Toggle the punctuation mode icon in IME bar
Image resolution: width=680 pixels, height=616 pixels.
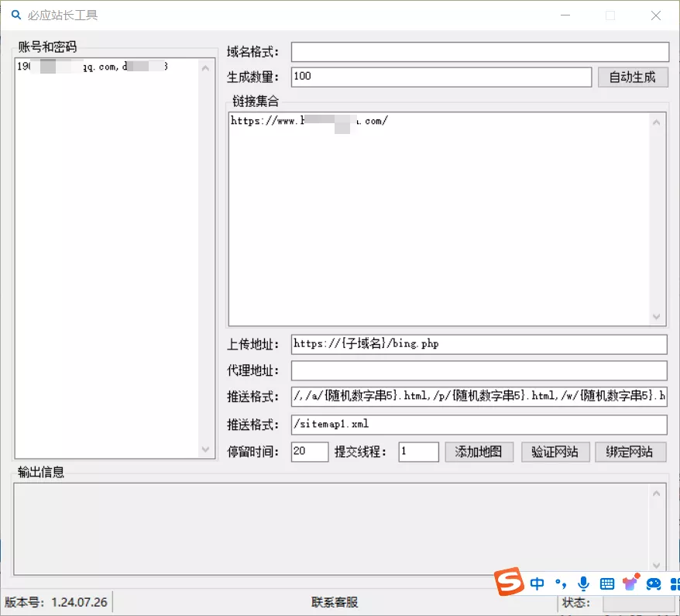point(560,584)
